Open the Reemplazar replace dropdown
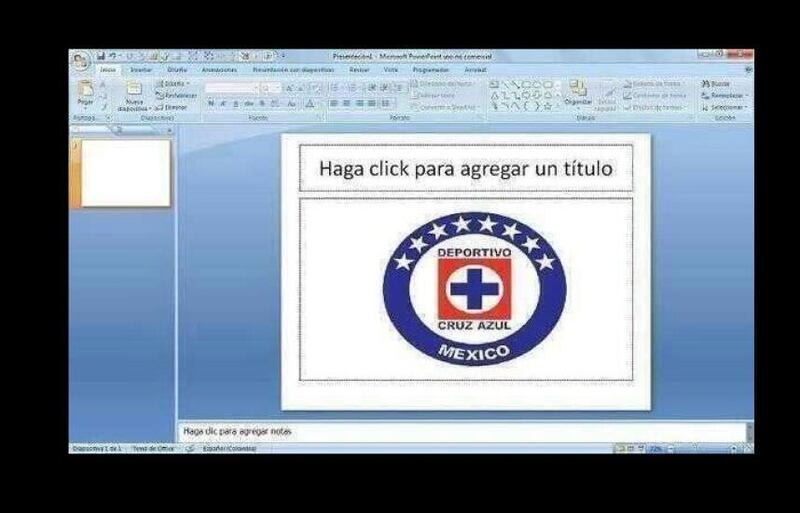The image size is (800, 513). 724,95
